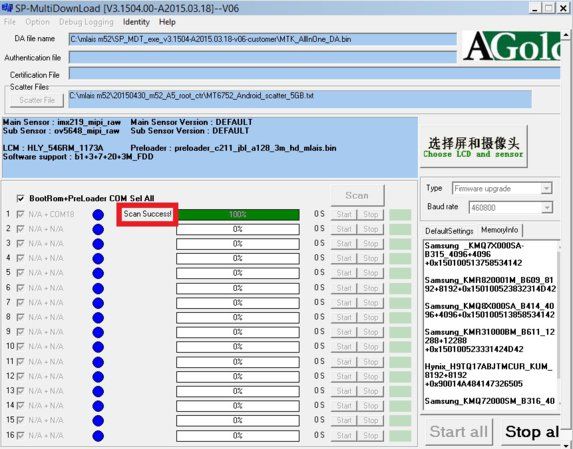Image resolution: width=573 pixels, height=449 pixels.
Task: Open the Debug Logging menu
Action: [x=86, y=22]
